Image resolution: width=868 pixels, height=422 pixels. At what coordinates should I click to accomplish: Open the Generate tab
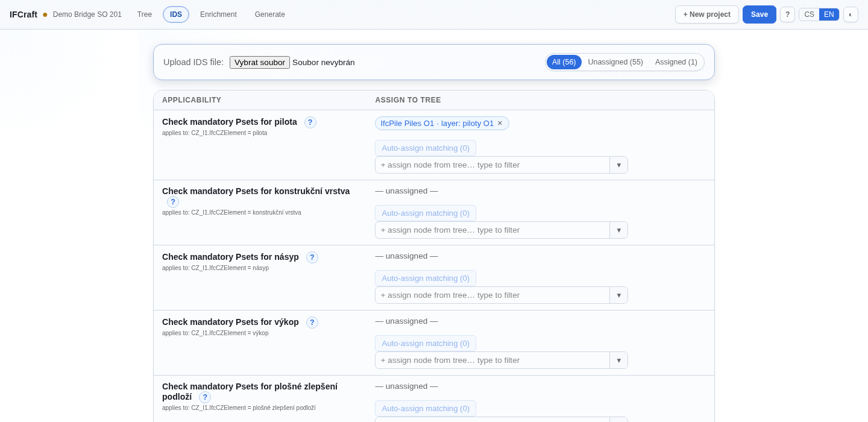tap(270, 14)
